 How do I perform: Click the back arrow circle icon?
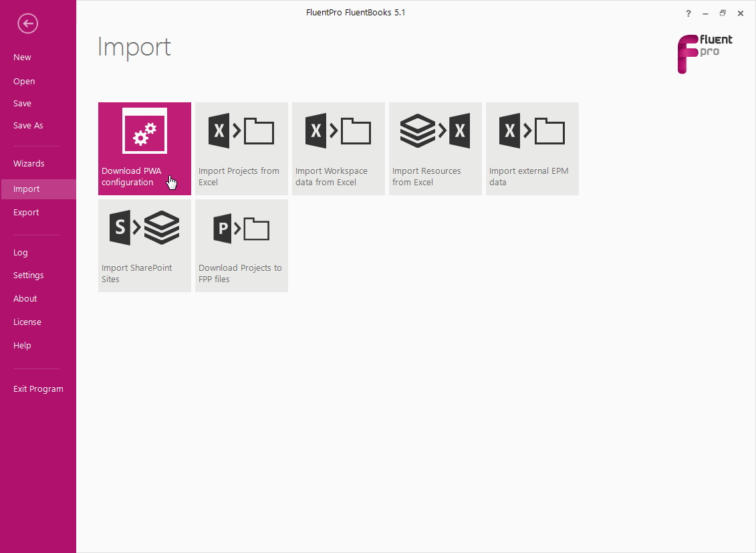27,23
